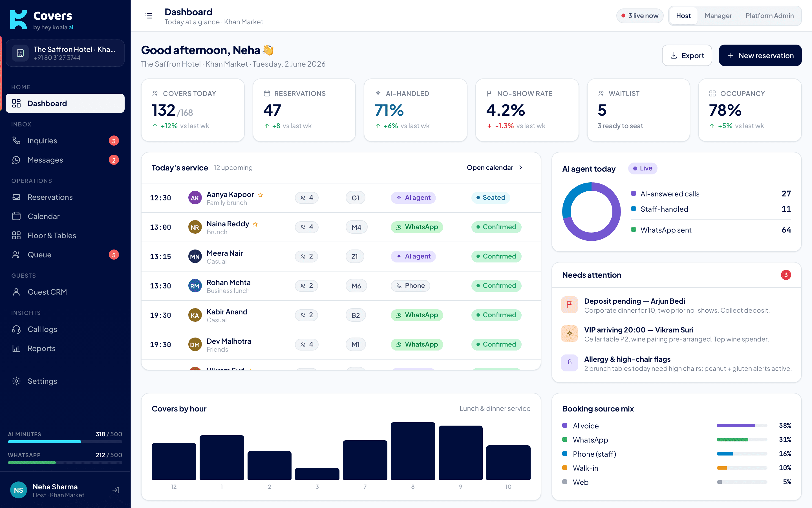
Task: Switch to the Host role view
Action: click(683, 16)
